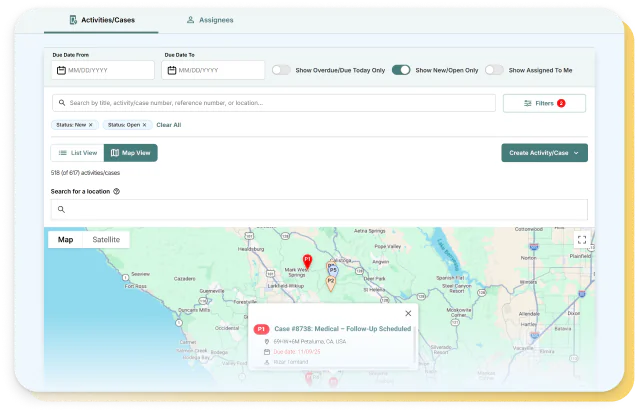Focus the Search for a location field
Viewport: 639px width, 413px height.
click(x=319, y=210)
